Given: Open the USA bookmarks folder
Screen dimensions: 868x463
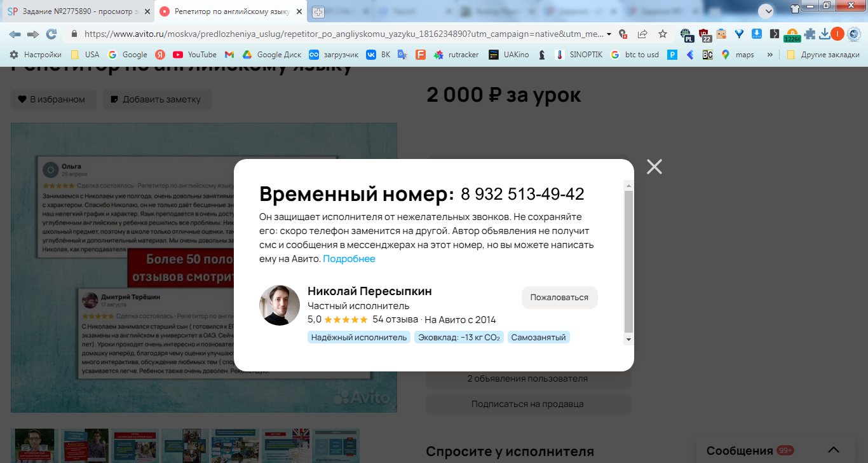Looking at the screenshot, I should point(85,55).
